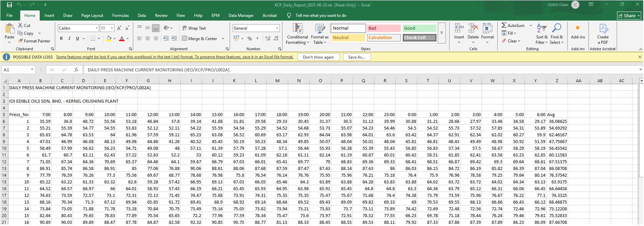Toggle Italic text formatting
The height and width of the screenshot is (226, 644).
[x=69, y=39]
